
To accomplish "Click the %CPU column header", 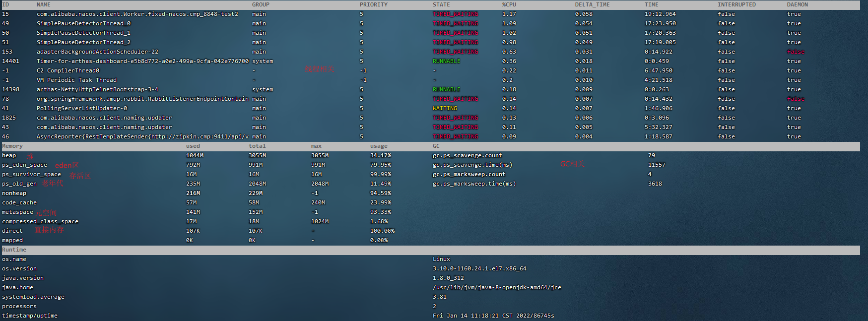I will pos(509,4).
